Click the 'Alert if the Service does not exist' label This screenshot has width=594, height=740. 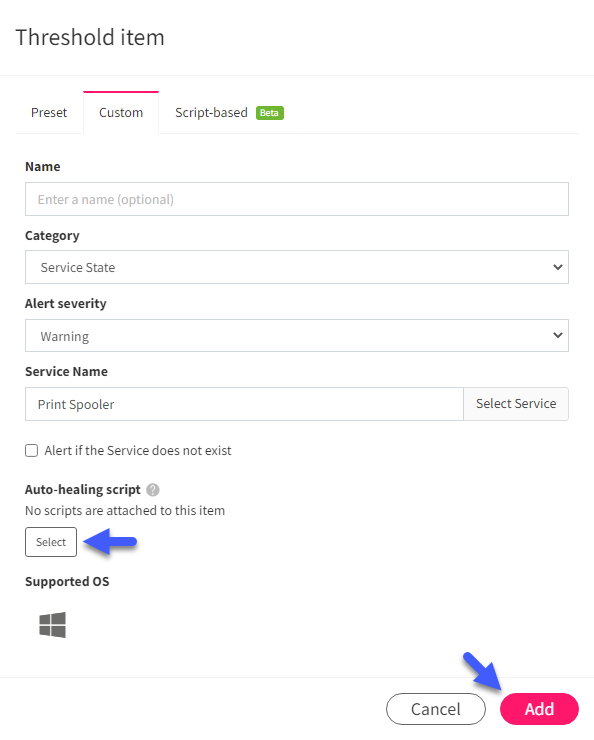click(x=138, y=451)
